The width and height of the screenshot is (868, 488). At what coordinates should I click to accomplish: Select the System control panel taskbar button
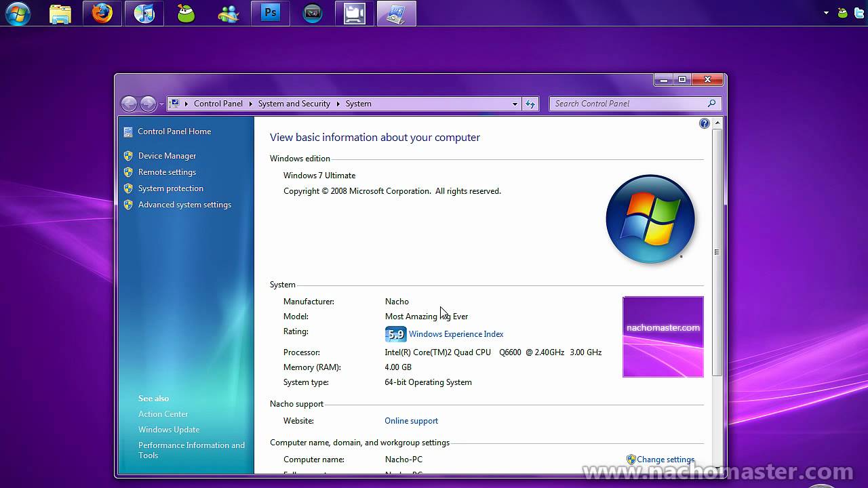(x=397, y=14)
